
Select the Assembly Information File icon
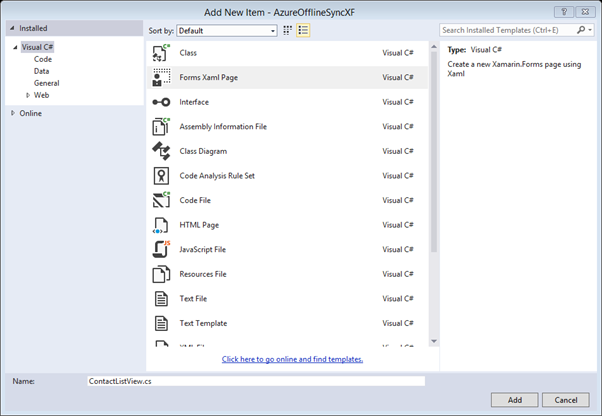pyautogui.click(x=161, y=127)
